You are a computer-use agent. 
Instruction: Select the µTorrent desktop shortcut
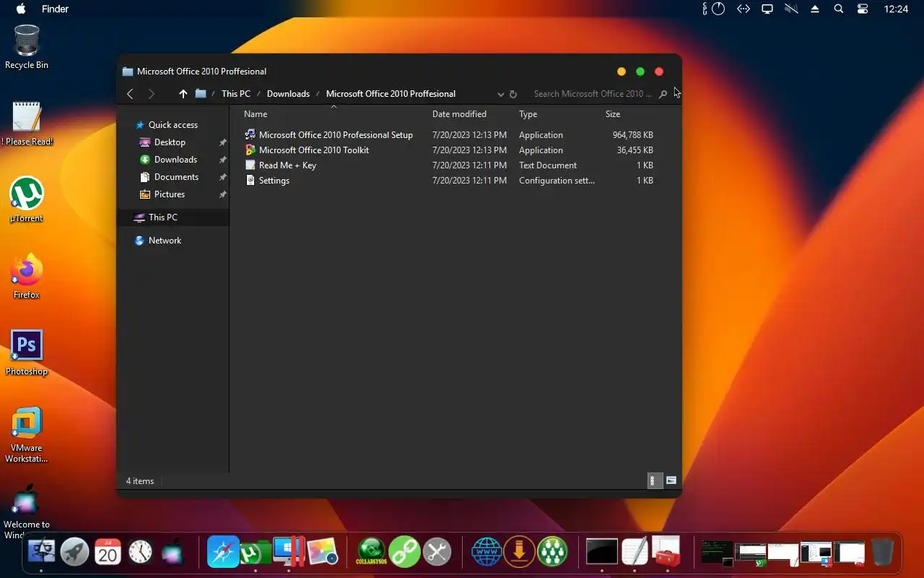click(27, 199)
